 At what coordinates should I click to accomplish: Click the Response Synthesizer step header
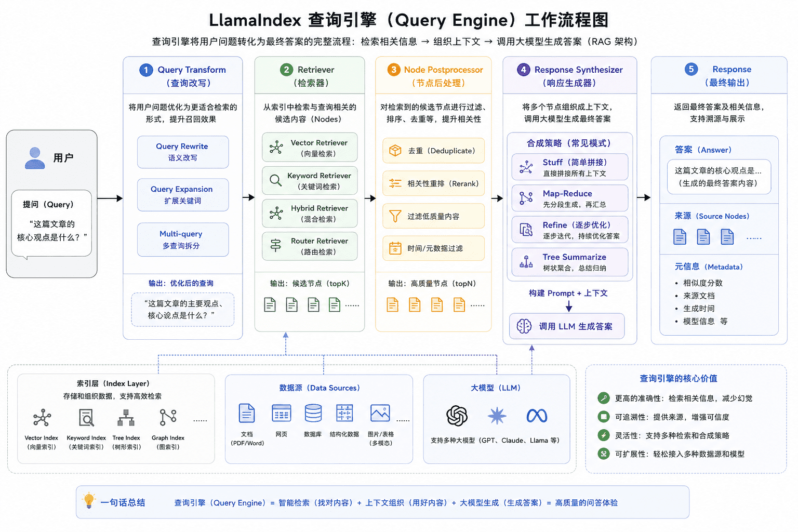pyautogui.click(x=570, y=76)
